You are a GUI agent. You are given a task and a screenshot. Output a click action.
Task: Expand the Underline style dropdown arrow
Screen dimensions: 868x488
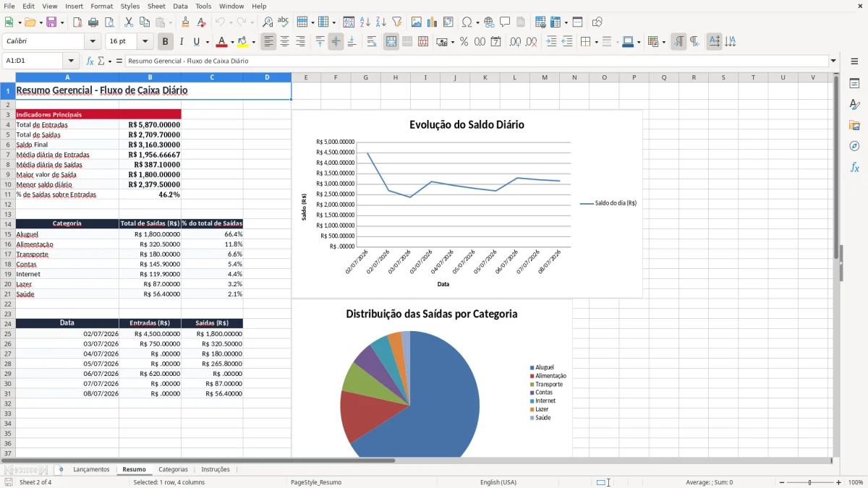pyautogui.click(x=207, y=42)
